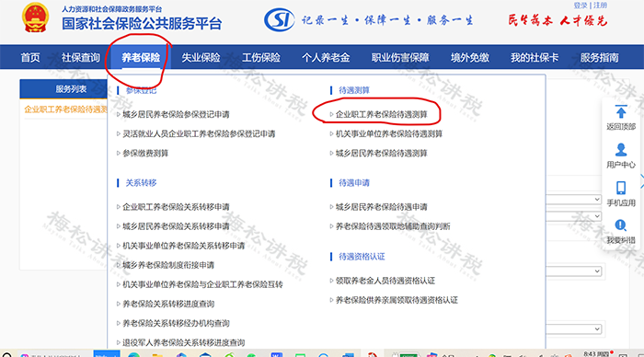
Task: Open 机关事业单位养老保险关系转移申请
Action: click(184, 246)
